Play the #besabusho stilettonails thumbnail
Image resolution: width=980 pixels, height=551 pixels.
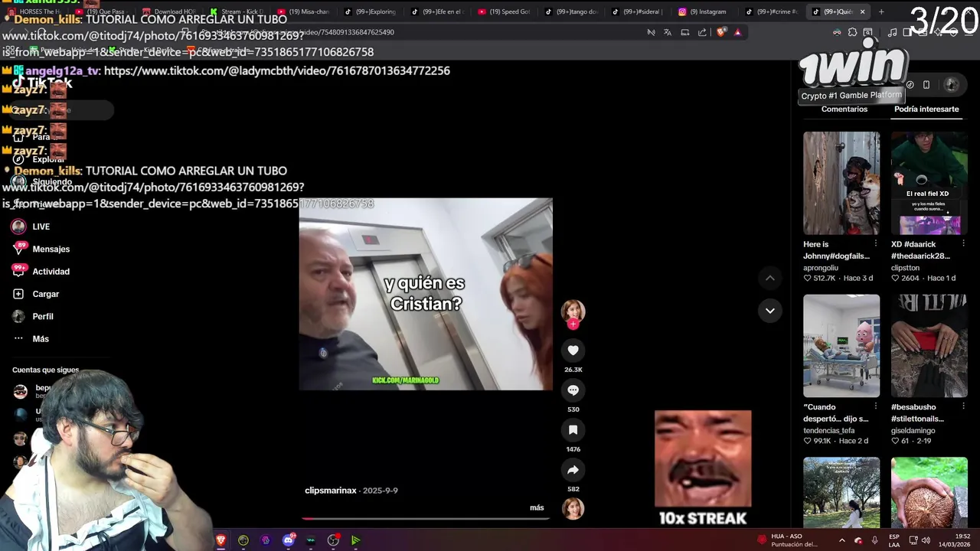tap(929, 346)
